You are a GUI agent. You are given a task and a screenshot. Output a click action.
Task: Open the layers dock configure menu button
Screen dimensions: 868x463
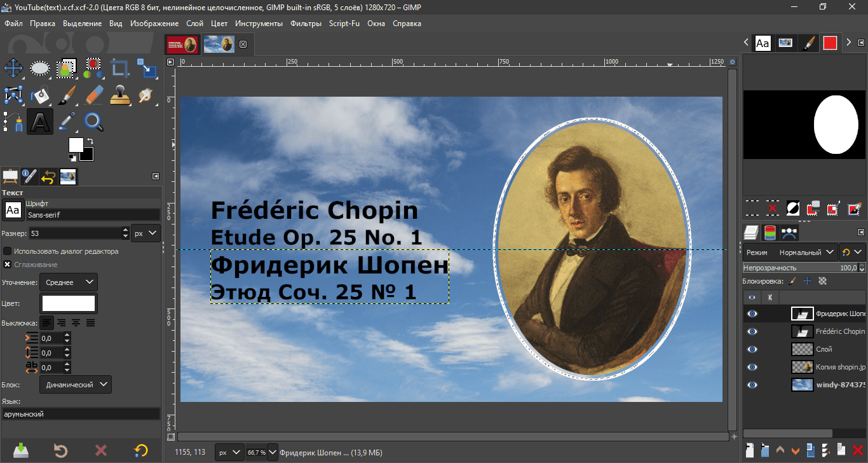pyautogui.click(x=862, y=231)
